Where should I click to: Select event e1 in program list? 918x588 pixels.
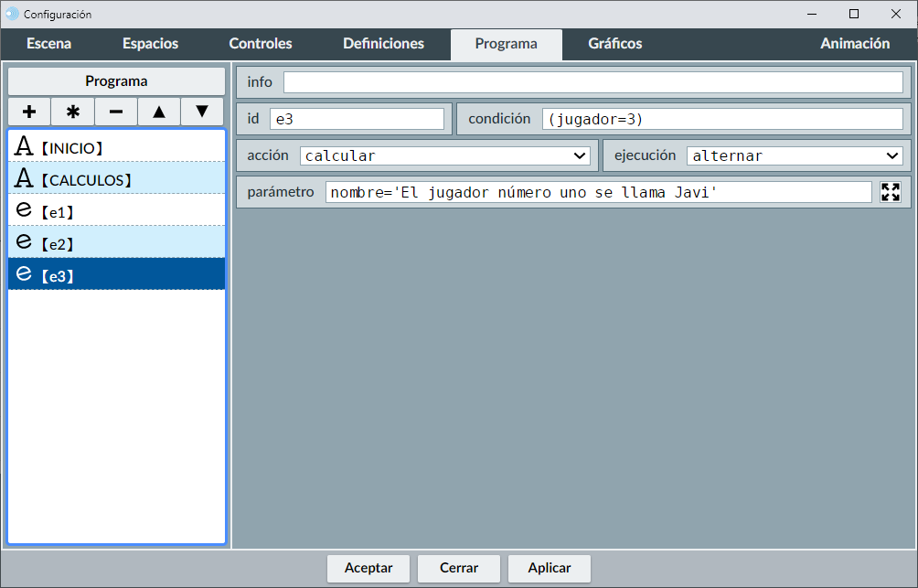coord(116,211)
